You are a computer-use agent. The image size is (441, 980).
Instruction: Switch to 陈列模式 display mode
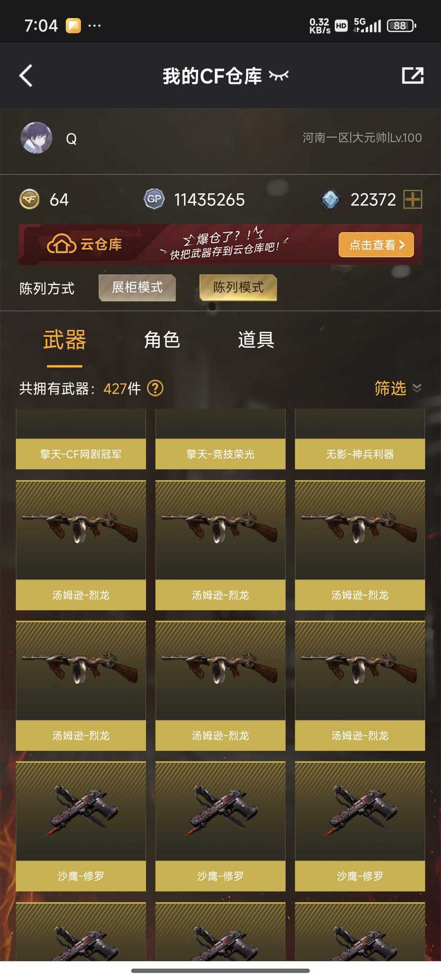238,287
